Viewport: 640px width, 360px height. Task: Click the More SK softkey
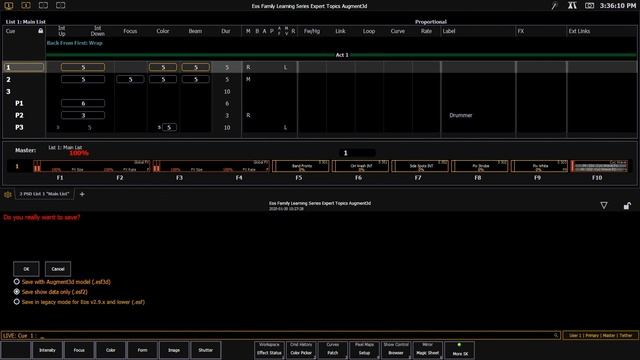(x=460, y=350)
